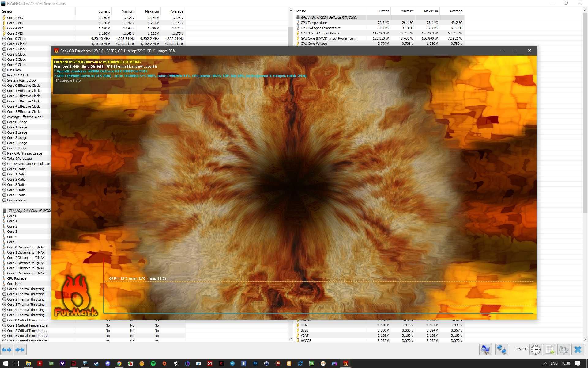Open the action center notifications icon
Image resolution: width=588 pixels, height=368 pixels.
coord(578,363)
